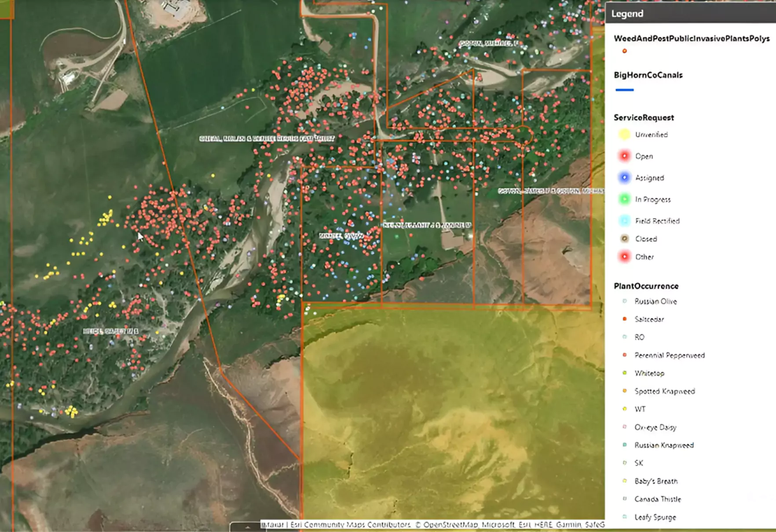
Task: Expand the panel handle at map bottom edge
Action: coord(247,527)
